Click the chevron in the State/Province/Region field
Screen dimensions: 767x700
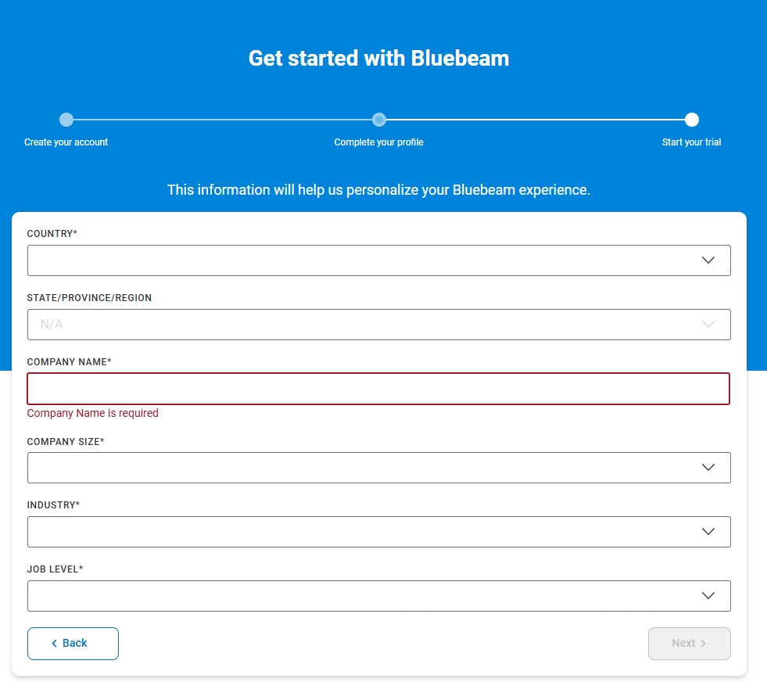[708, 325]
